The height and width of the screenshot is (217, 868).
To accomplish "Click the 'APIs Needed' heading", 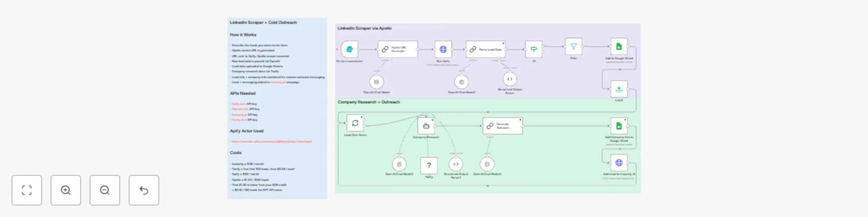I will coord(243,93).
